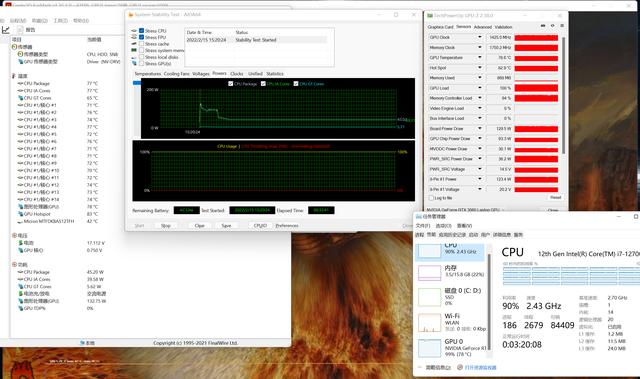Toggle CPU Package graph checkbox
640x379 pixels.
(x=231, y=84)
